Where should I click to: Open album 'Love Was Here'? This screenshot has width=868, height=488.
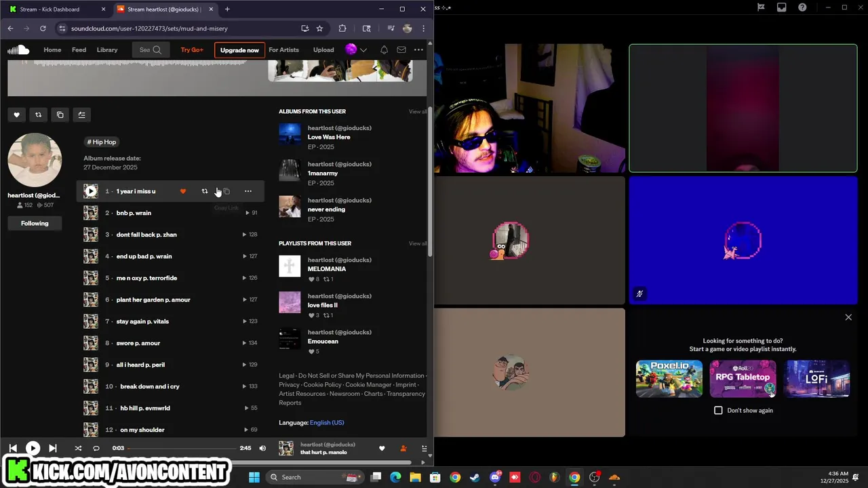click(x=329, y=137)
